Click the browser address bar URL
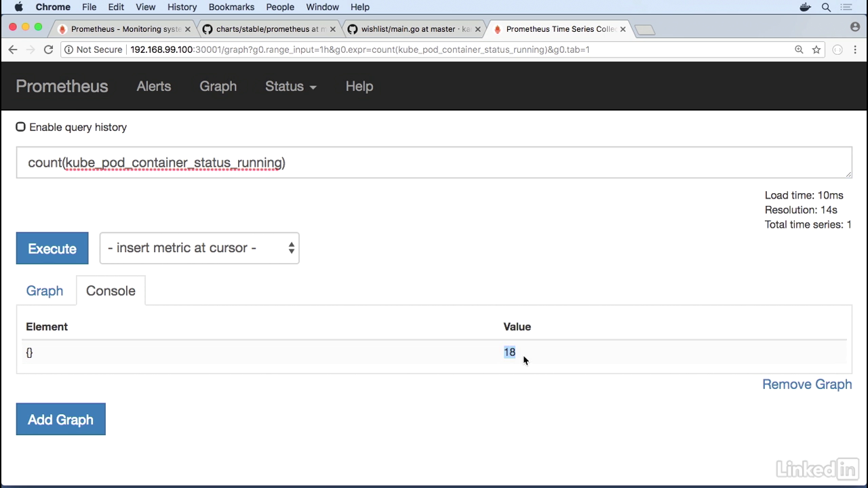The height and width of the screenshot is (488, 868). (359, 49)
